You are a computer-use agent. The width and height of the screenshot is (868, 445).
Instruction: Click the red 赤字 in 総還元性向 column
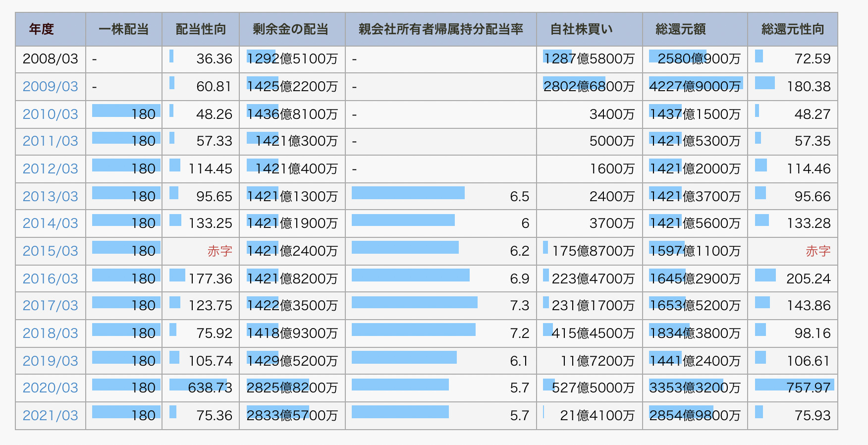pos(818,251)
